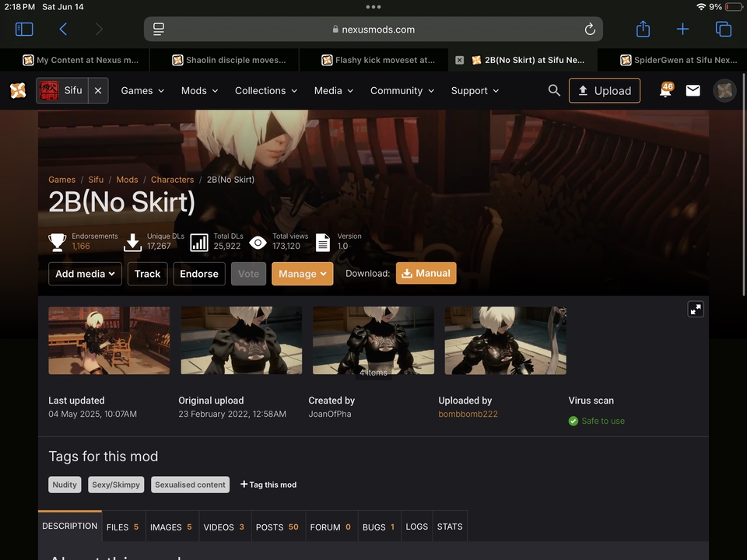Remove the Sifu game filter

[98, 91]
